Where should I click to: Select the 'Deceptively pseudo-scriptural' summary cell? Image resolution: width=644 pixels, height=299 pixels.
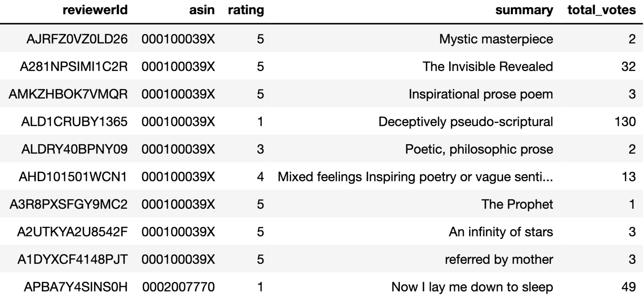465,122
